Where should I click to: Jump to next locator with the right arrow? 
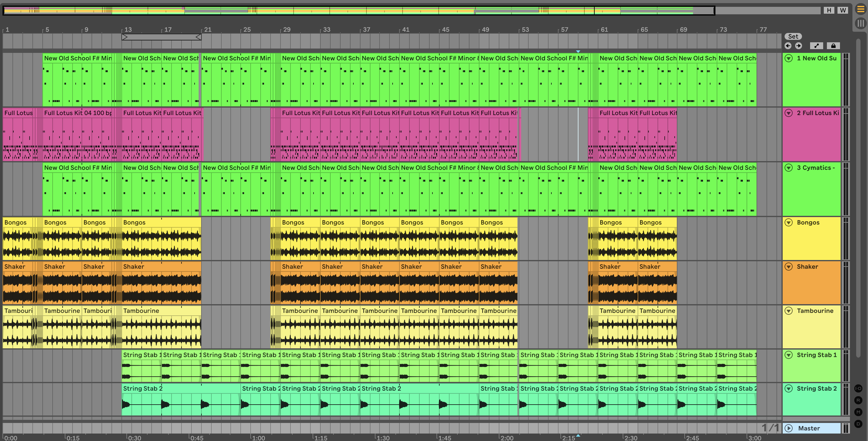[x=799, y=46]
